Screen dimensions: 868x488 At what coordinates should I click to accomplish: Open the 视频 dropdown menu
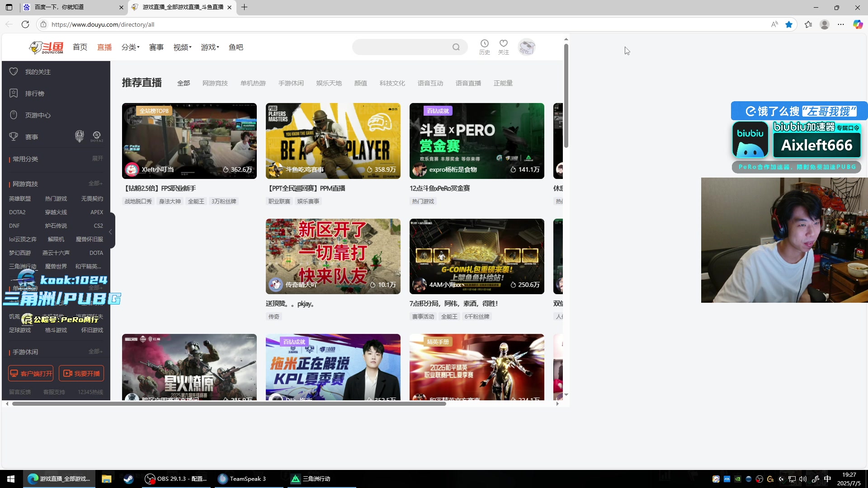[182, 47]
